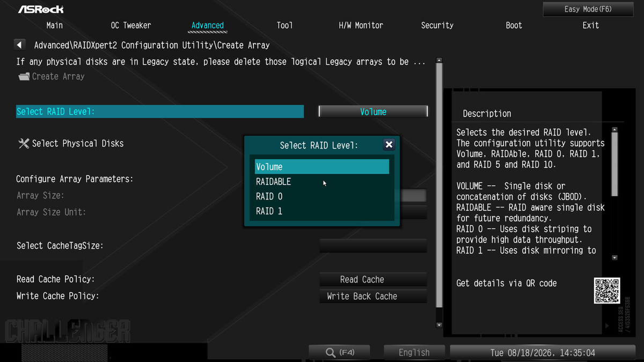This screenshot has height=362, width=644.
Task: Click the description scrollbar up arrow
Action: (615, 129)
